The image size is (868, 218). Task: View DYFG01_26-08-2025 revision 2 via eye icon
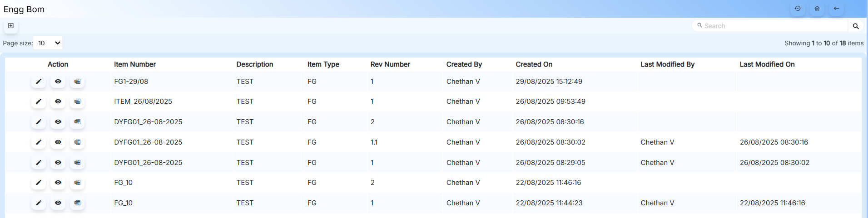[x=58, y=122]
